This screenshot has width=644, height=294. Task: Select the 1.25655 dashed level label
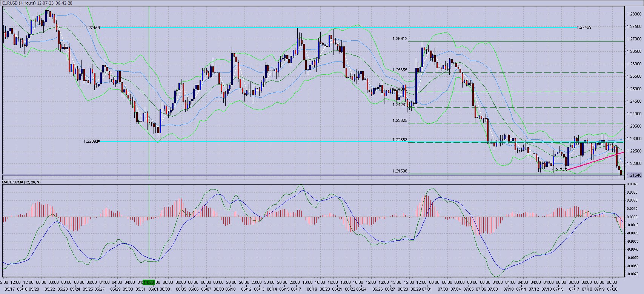(x=400, y=70)
